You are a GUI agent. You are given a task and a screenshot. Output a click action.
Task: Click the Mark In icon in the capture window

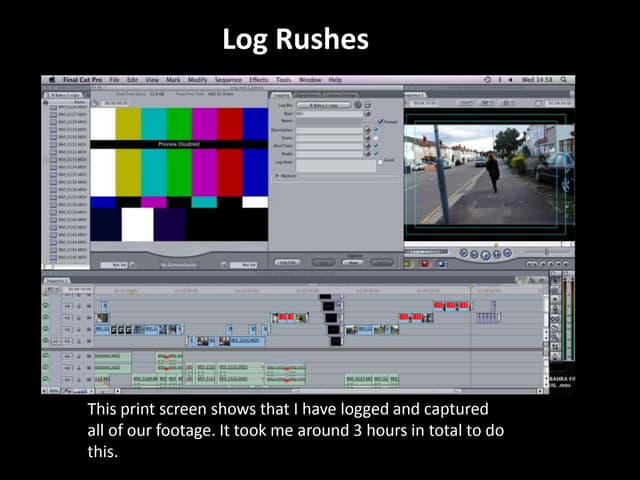(x=131, y=265)
